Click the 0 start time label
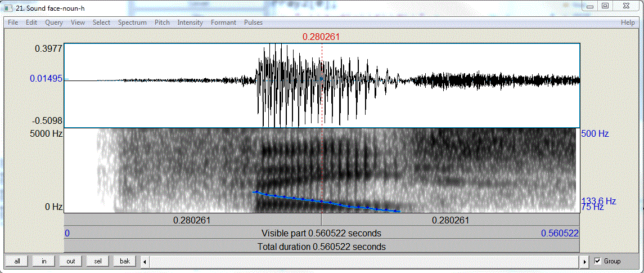The width and height of the screenshot is (644, 273). coord(67,234)
